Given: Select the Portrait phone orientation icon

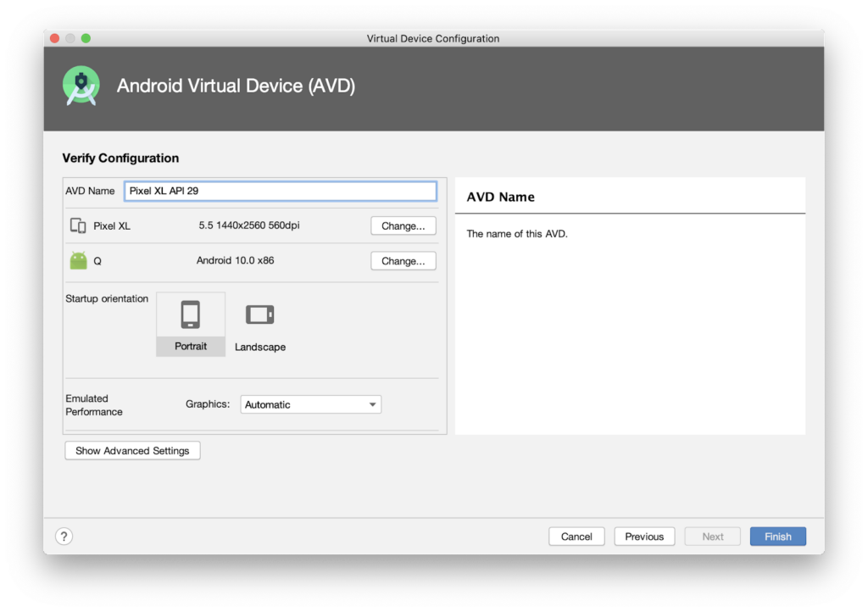Looking at the screenshot, I should [191, 314].
